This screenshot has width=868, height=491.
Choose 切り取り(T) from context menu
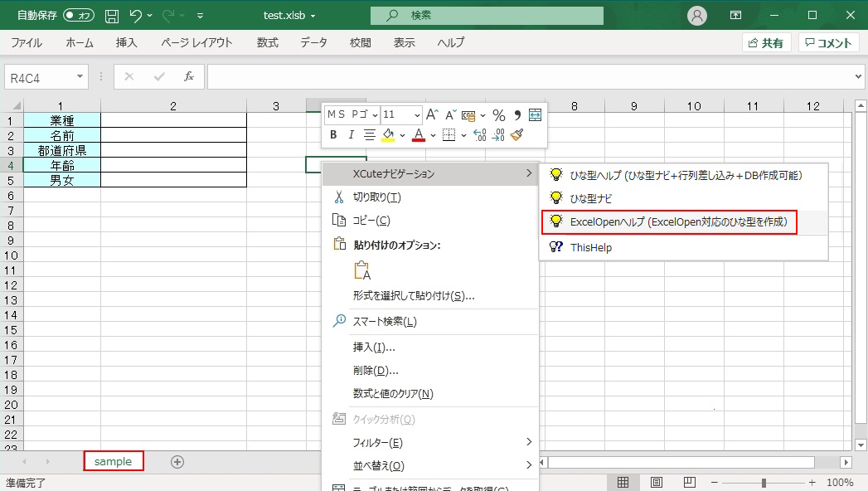point(429,197)
